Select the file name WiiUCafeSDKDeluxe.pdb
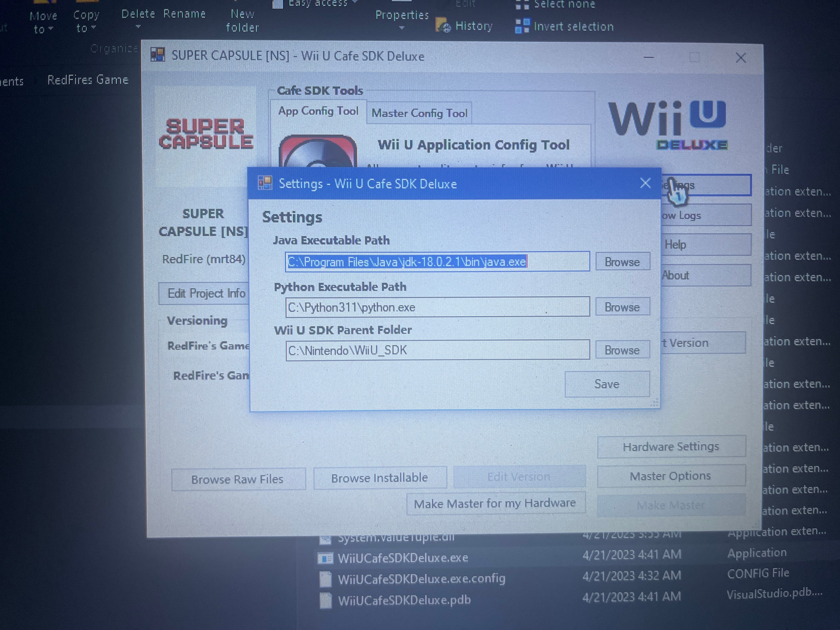The image size is (840, 630). point(404,600)
